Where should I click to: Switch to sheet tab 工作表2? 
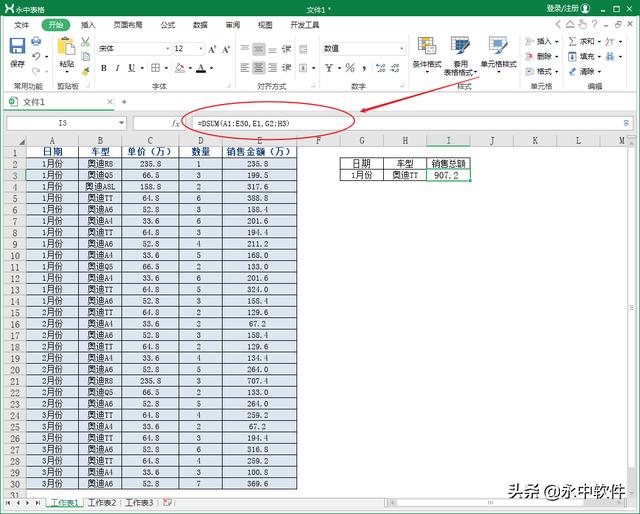click(x=102, y=503)
